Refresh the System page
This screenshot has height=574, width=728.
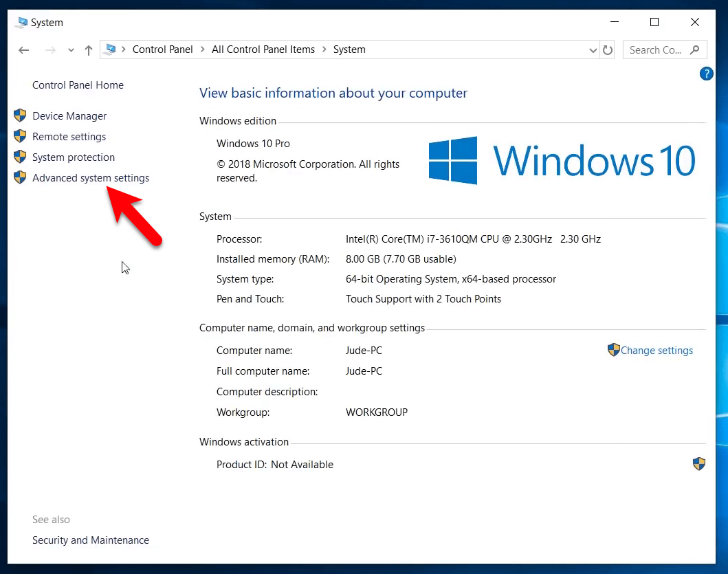coord(607,50)
